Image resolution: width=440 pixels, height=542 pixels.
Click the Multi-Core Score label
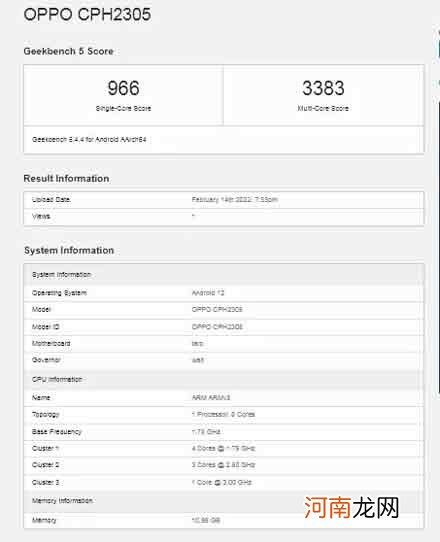323,108
